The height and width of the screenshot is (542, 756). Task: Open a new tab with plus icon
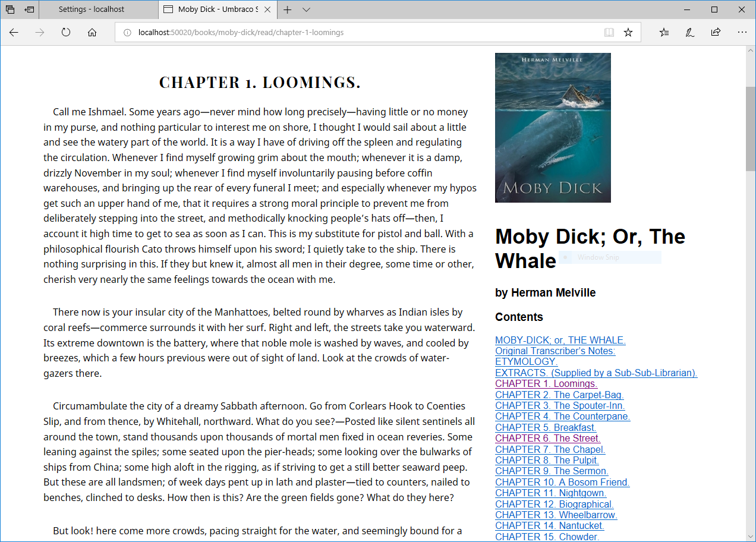[x=288, y=10]
